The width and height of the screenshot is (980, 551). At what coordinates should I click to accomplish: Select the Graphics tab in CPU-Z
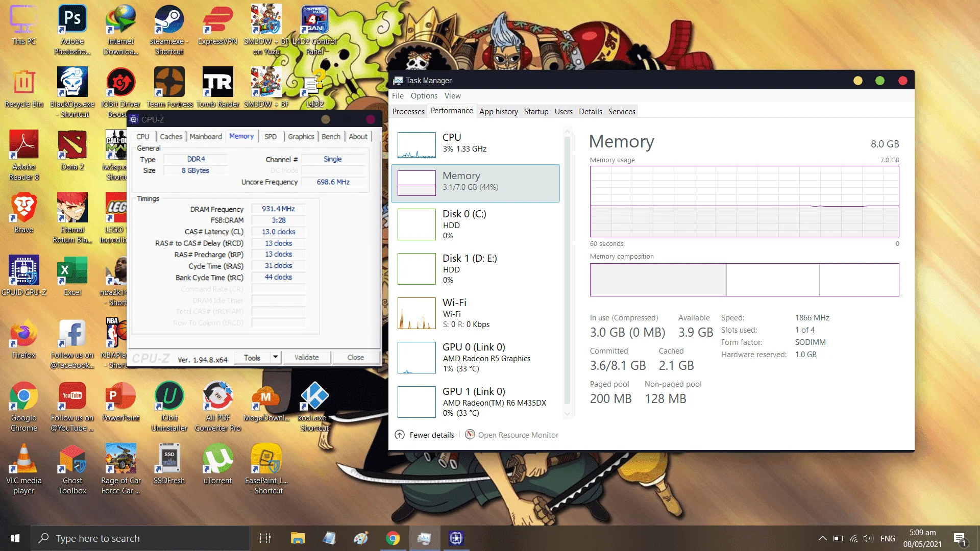point(301,136)
